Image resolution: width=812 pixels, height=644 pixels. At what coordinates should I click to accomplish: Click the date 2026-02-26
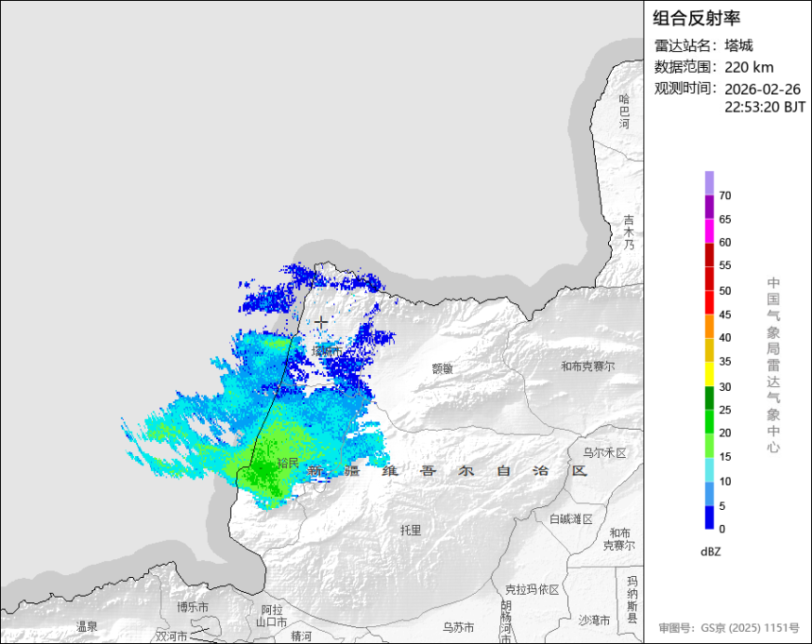(762, 89)
